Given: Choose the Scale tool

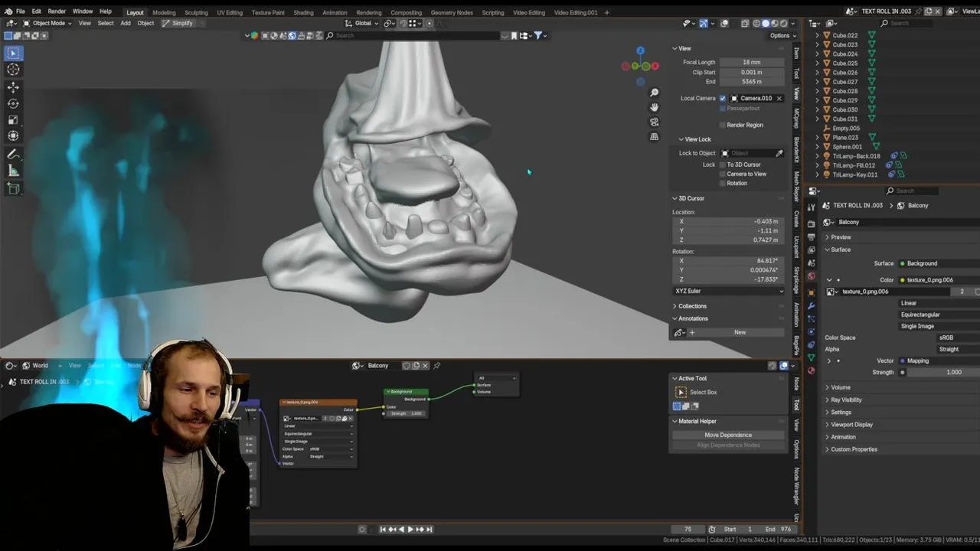Looking at the screenshot, I should click(13, 120).
